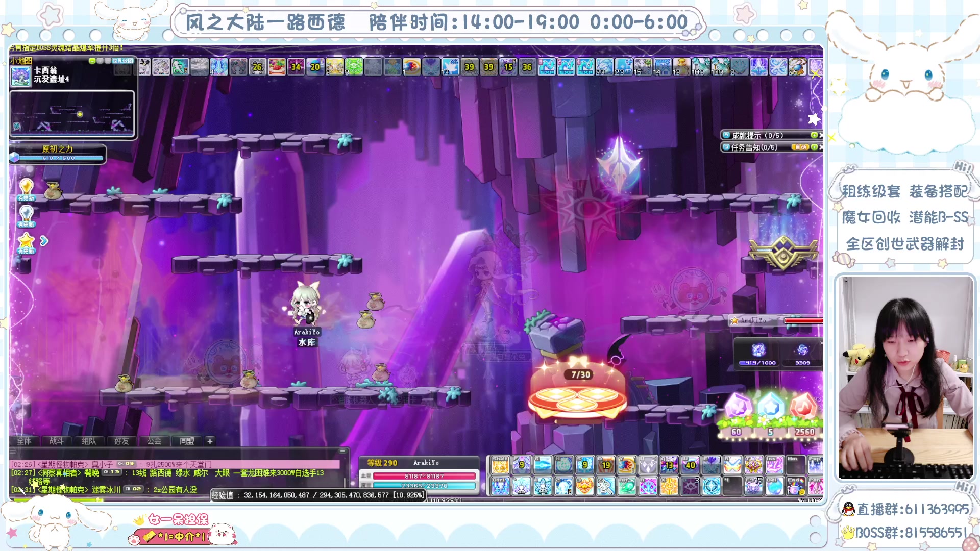Viewport: 980px width, 551px height.
Task: Click the Q icon beside 任务告知
Action: (x=726, y=147)
